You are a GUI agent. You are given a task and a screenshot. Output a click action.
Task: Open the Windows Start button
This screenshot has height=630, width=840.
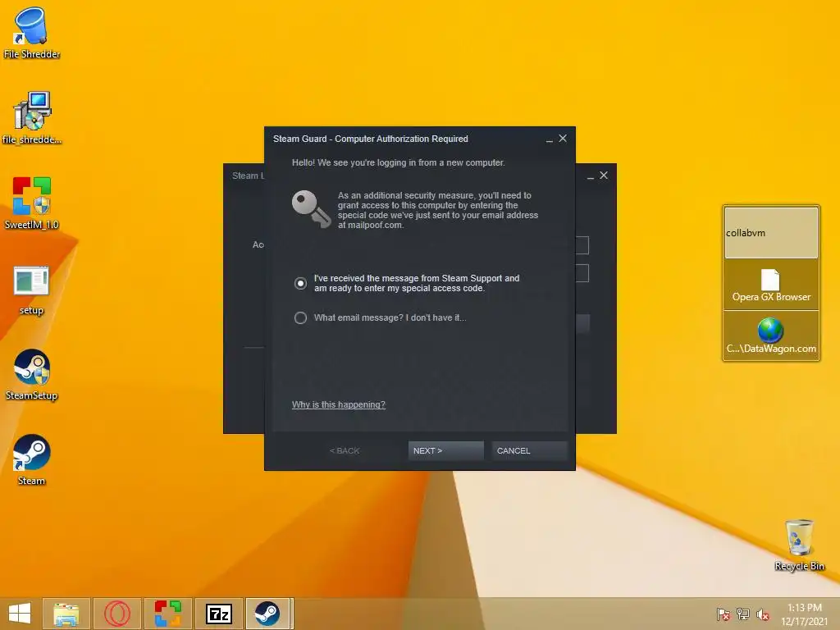pyautogui.click(x=20, y=614)
